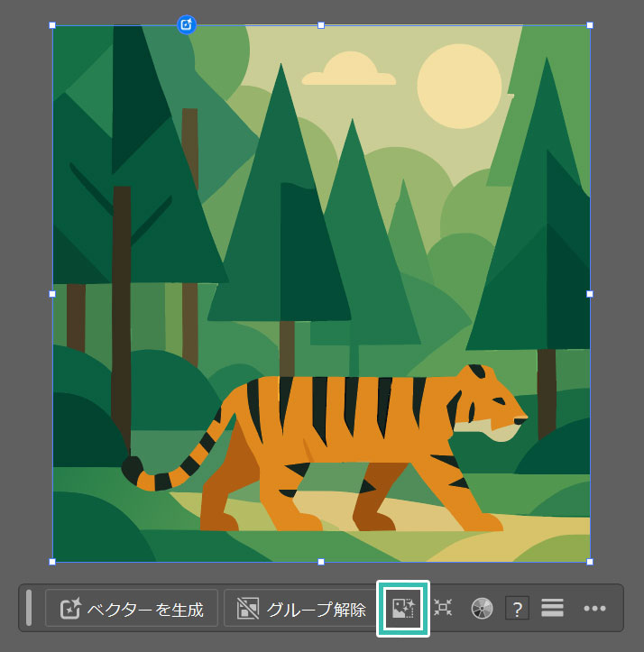Click the bottom-right selection handle
Screen dimensions: 644x652
pos(590,562)
